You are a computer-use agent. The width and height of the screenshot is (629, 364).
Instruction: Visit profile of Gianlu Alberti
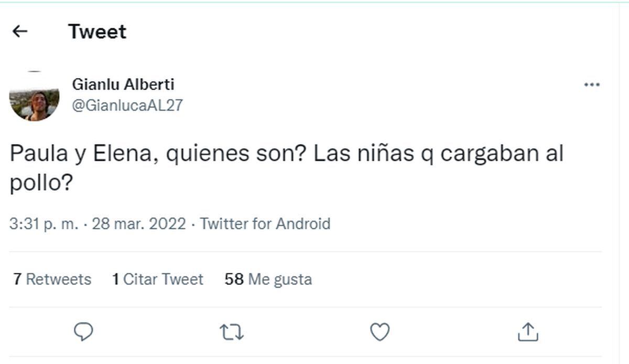[x=123, y=84]
